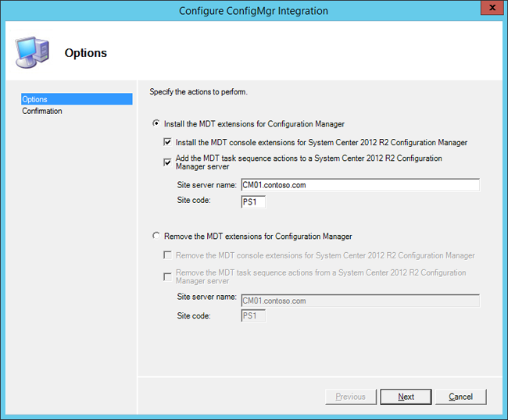The width and height of the screenshot is (508, 420).
Task: Focus the install Site server name field
Action: pyautogui.click(x=360, y=185)
